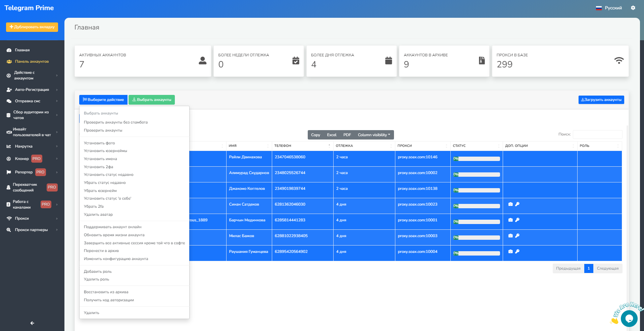Viewport: 644px width, 331px height.
Task: Export the table with Excel button
Action: point(332,135)
